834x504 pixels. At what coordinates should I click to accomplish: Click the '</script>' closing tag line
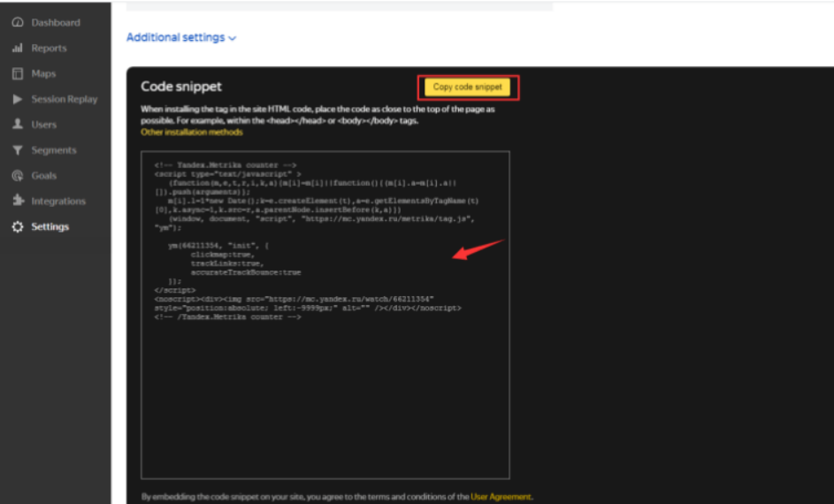point(174,290)
